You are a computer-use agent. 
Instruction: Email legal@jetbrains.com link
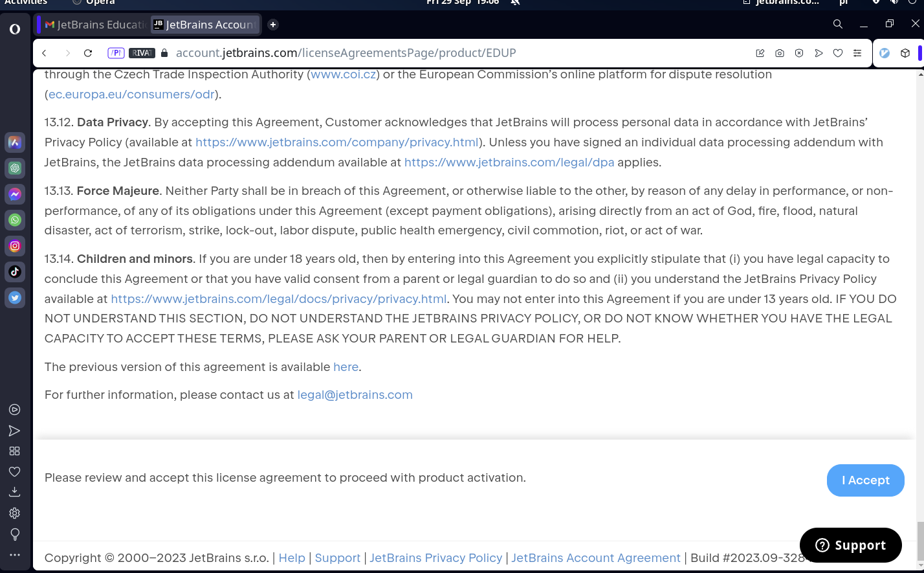click(x=355, y=395)
